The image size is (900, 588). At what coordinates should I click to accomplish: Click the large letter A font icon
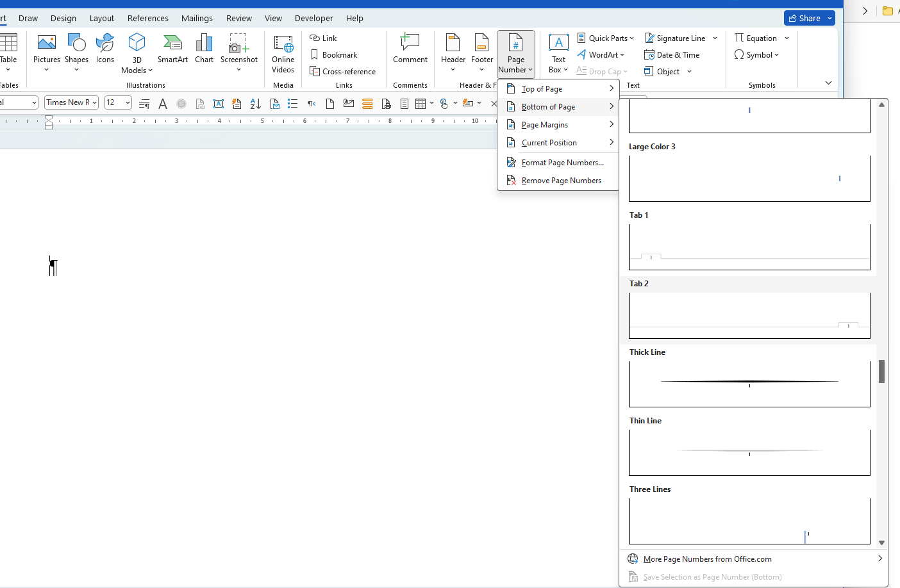[x=163, y=103]
